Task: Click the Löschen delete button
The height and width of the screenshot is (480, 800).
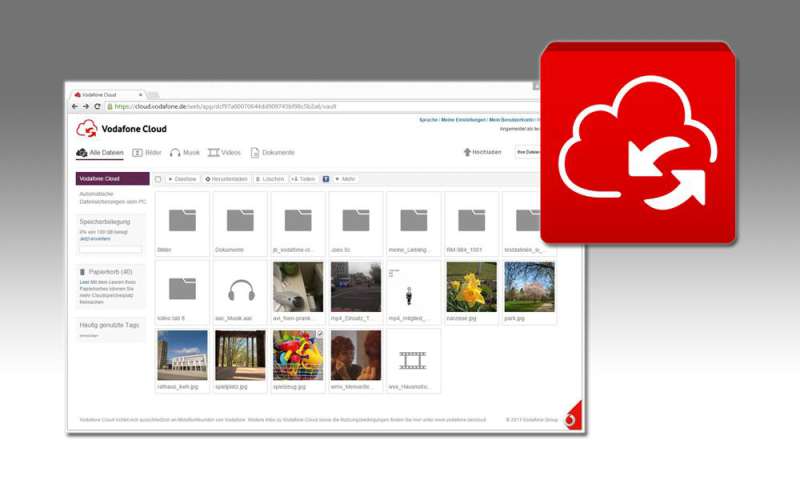Action: (x=270, y=179)
